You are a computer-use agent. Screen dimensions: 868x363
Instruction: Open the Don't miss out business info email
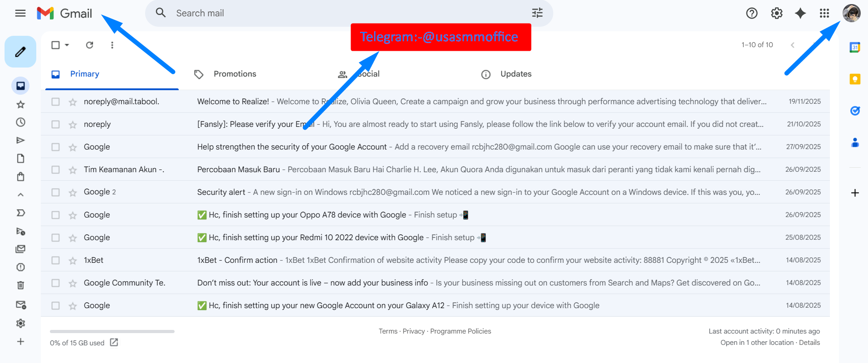(x=435, y=283)
